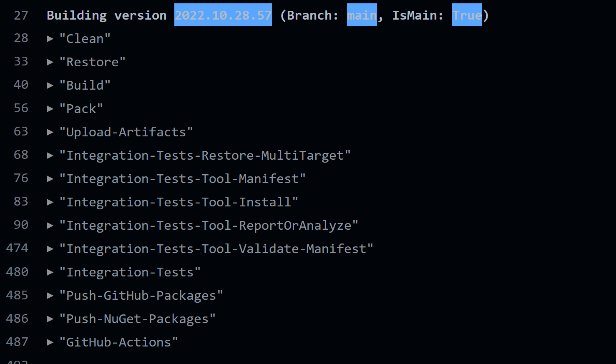Expand the "Build" log section
The height and width of the screenshot is (364, 616).
pos(50,85)
